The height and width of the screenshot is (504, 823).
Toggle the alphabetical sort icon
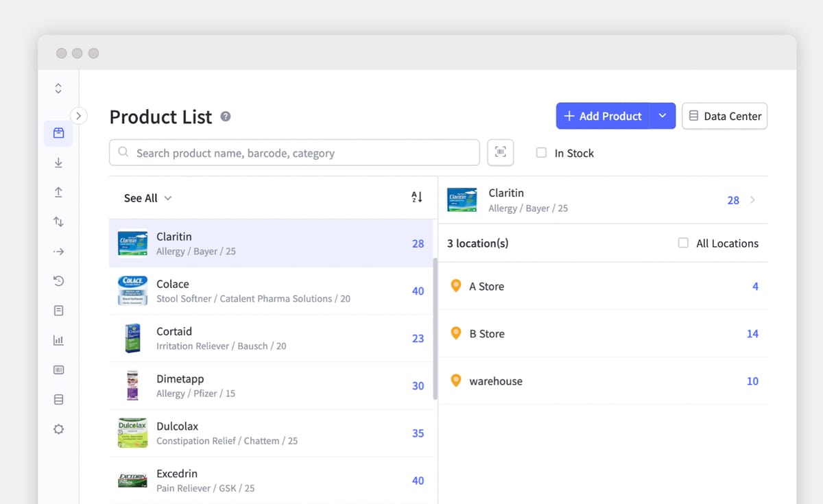[x=416, y=196]
